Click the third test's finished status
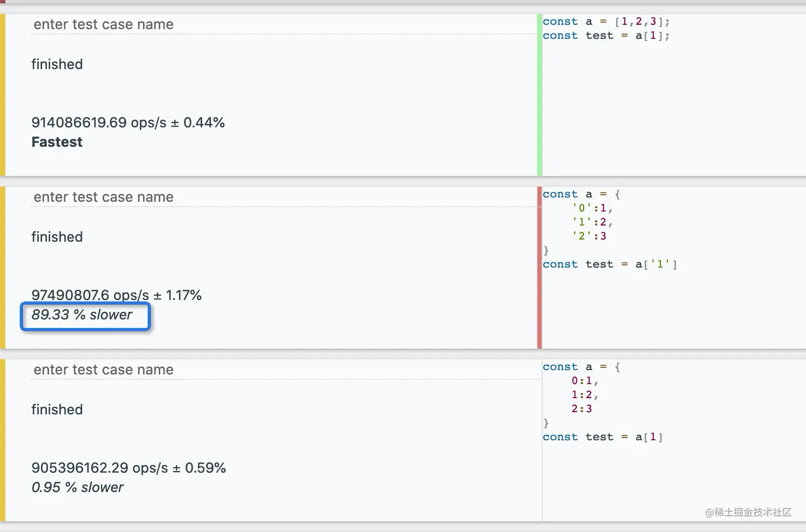806x532 pixels. coord(57,410)
